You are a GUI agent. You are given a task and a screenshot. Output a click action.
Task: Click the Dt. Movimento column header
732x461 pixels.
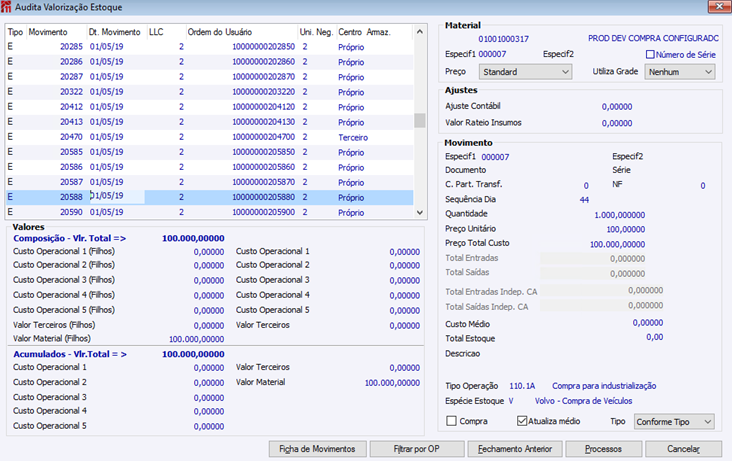(x=116, y=32)
